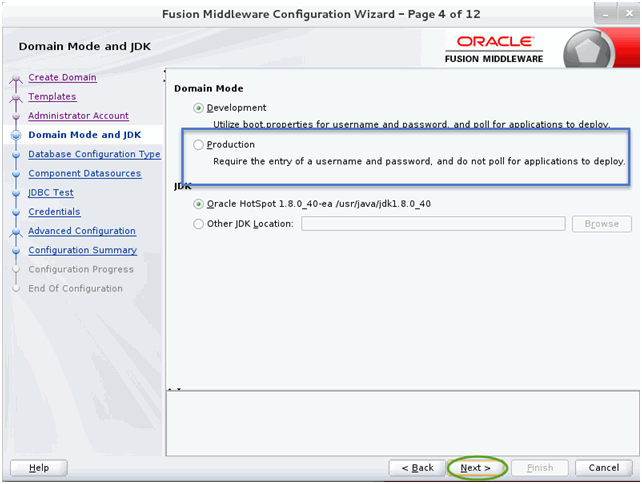642x484 pixels.
Task: Open the Configuration Summary step
Action: tap(82, 250)
